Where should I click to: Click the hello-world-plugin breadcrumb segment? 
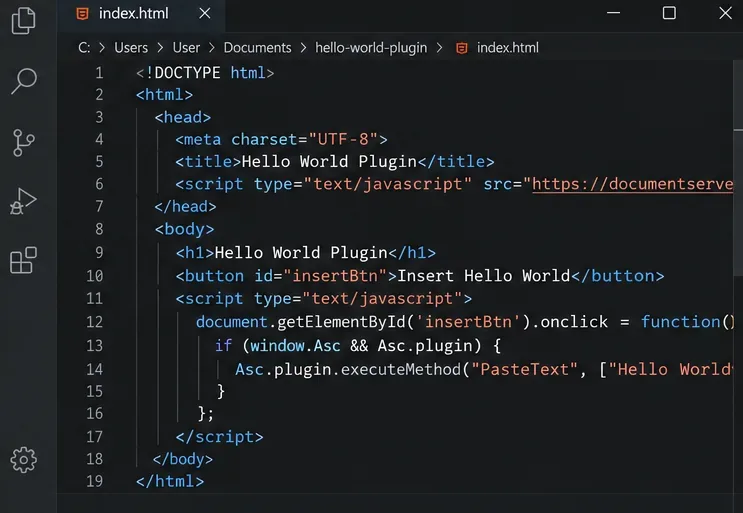click(371, 48)
